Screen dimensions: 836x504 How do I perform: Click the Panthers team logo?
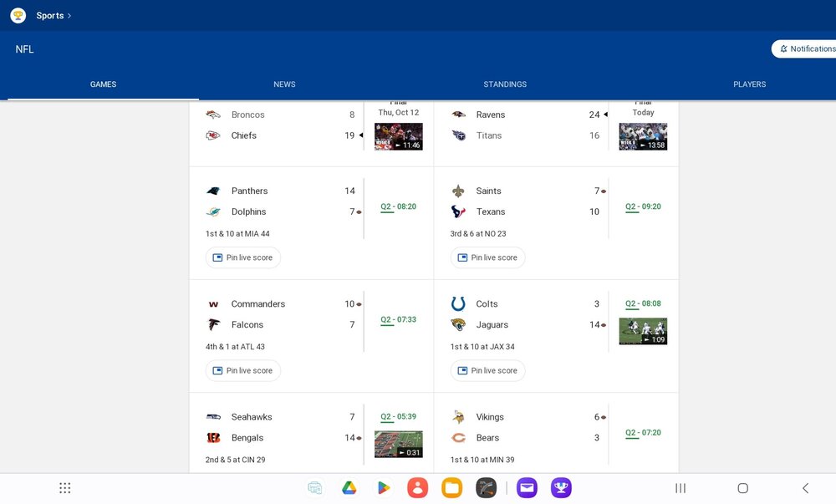[x=212, y=191]
